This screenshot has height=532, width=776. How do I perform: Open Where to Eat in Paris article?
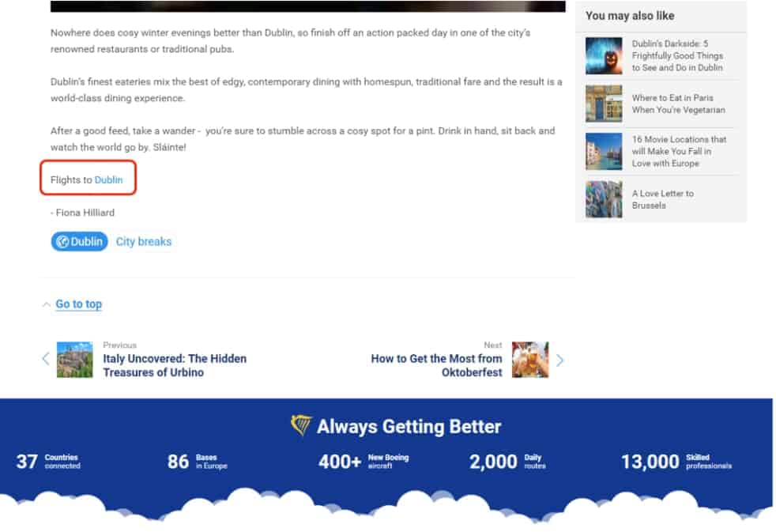679,104
